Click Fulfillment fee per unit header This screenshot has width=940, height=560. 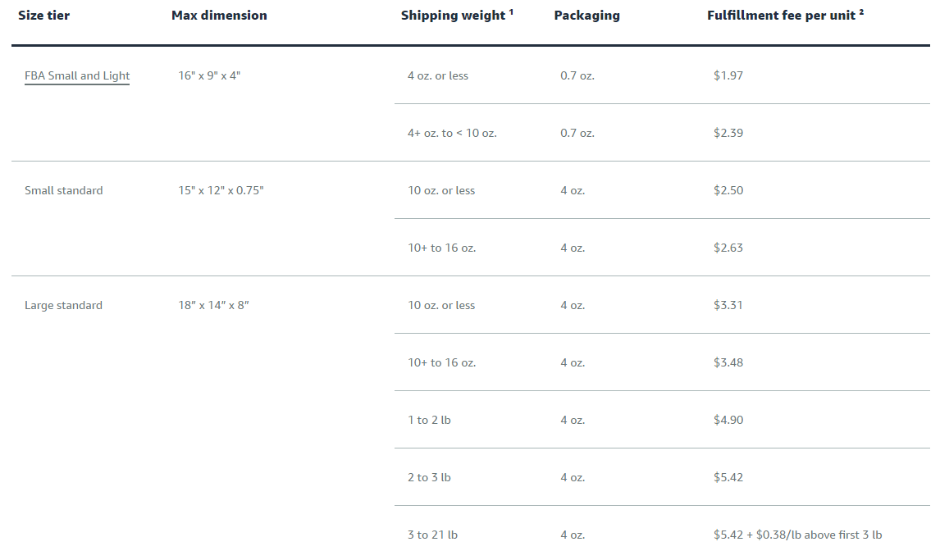click(x=785, y=15)
